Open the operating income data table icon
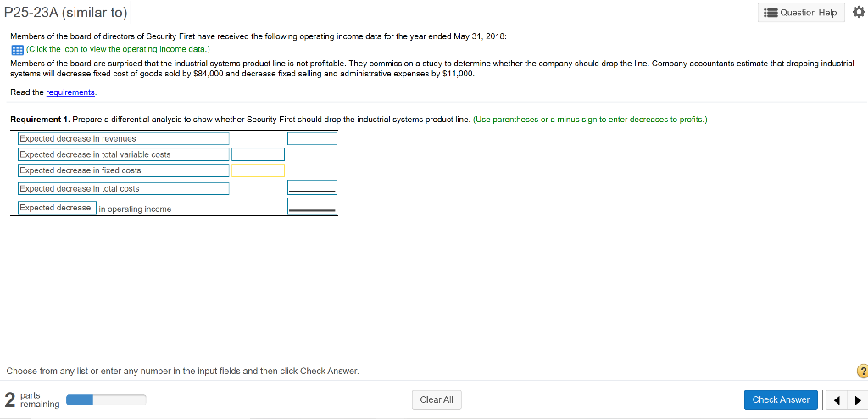Screen dimensions: 868x419 pos(17,50)
